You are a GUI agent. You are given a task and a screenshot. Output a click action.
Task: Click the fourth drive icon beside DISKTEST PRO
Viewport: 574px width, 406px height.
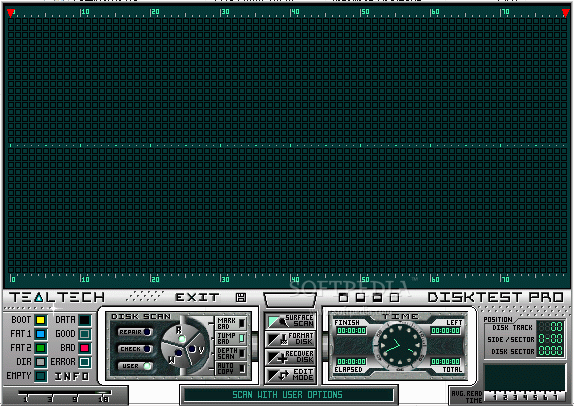pyautogui.click(x=394, y=297)
